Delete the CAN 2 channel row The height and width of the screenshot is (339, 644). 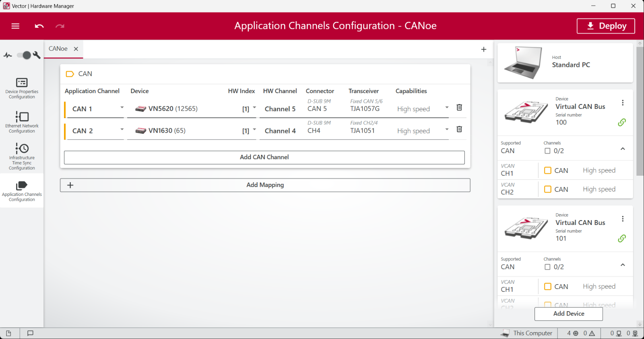click(x=459, y=129)
